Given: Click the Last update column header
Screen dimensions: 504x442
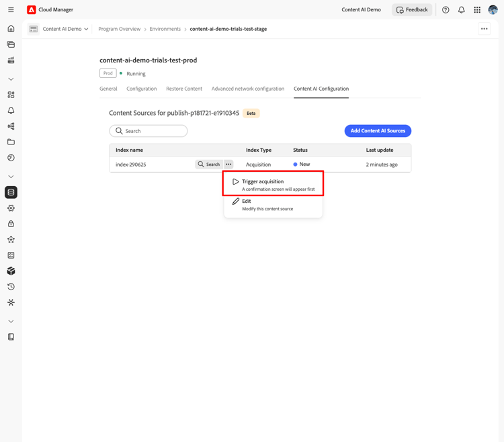Looking at the screenshot, I should tap(380, 150).
